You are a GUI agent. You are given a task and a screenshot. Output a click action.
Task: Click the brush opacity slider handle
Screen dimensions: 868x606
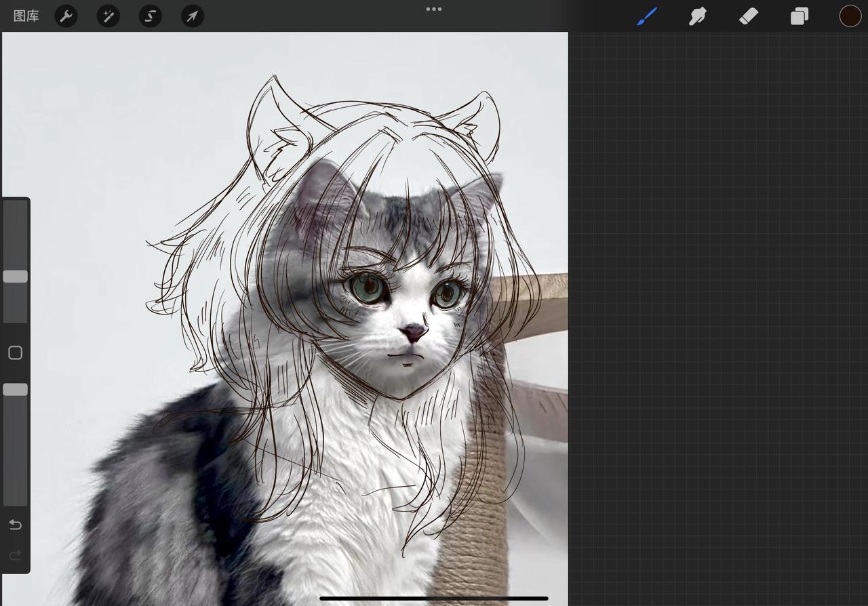point(15,390)
